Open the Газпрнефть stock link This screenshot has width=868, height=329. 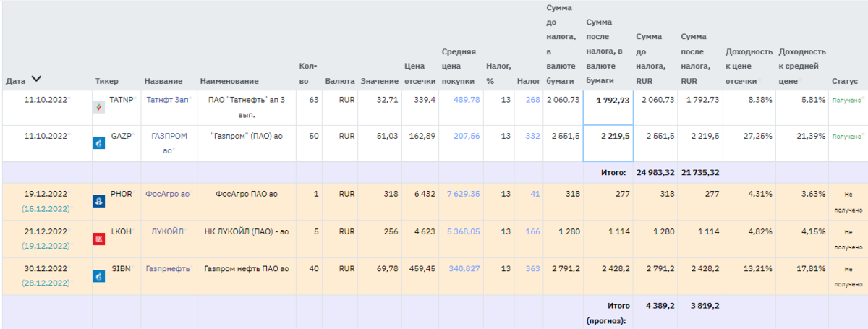tap(167, 269)
